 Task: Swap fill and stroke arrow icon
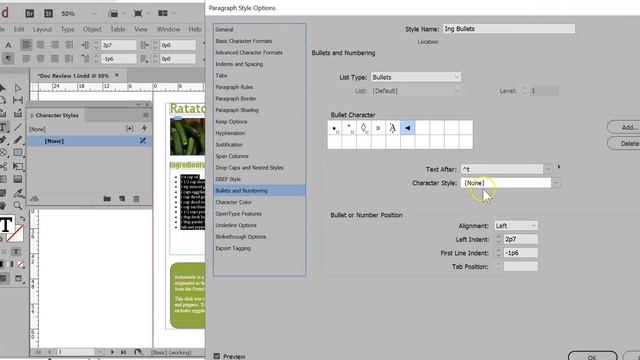[x=22, y=219]
